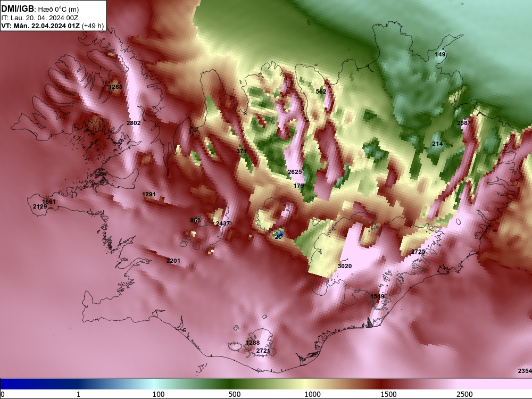
Task: Click the legend label 1500
Action: (388, 394)
